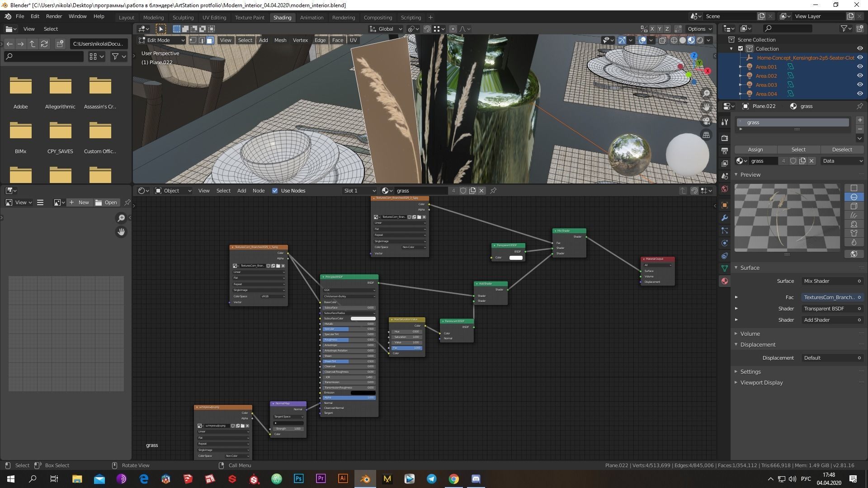This screenshot has height=488, width=868.
Task: Open the World properties tab
Action: point(725,189)
